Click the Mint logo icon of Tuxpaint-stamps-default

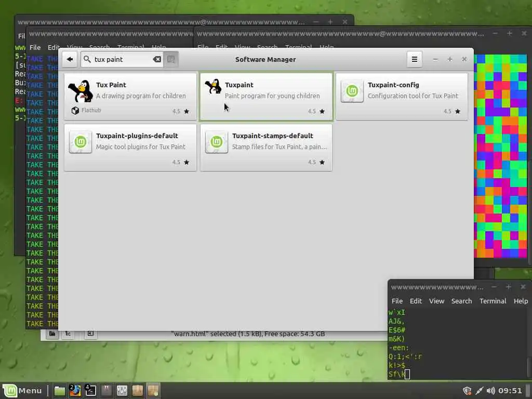pyautogui.click(x=217, y=142)
